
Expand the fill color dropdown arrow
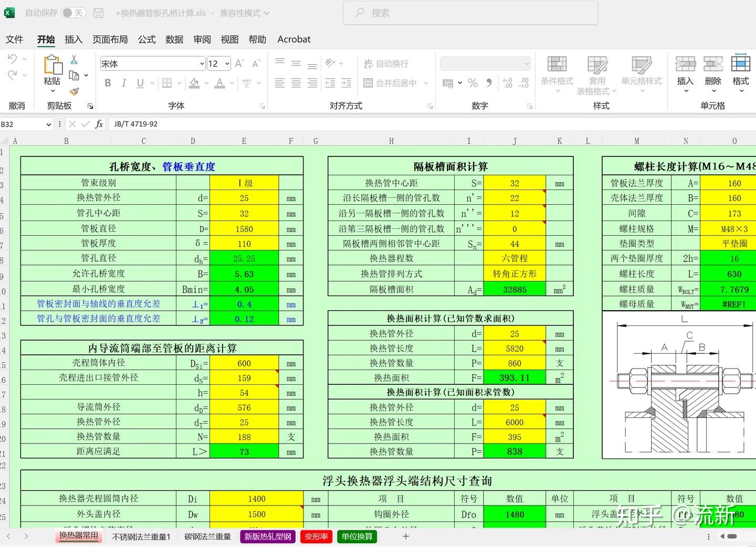(x=206, y=84)
